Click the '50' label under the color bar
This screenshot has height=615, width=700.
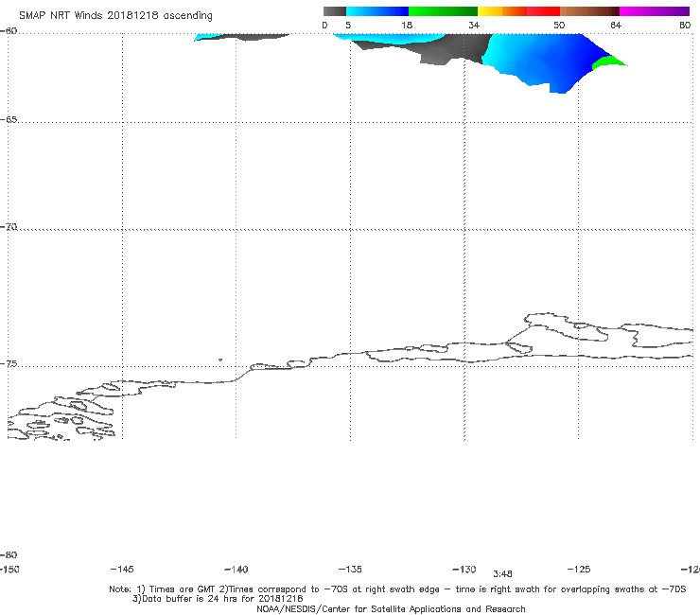559,26
